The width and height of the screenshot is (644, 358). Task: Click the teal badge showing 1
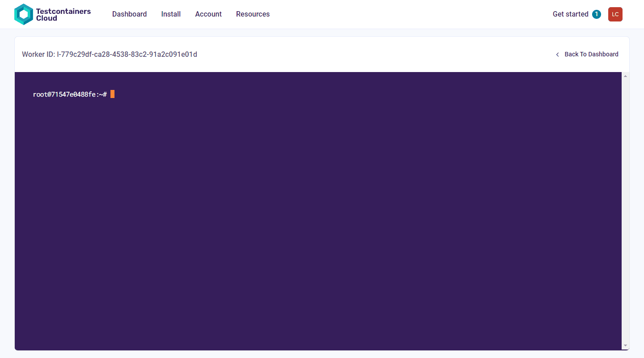(x=596, y=14)
